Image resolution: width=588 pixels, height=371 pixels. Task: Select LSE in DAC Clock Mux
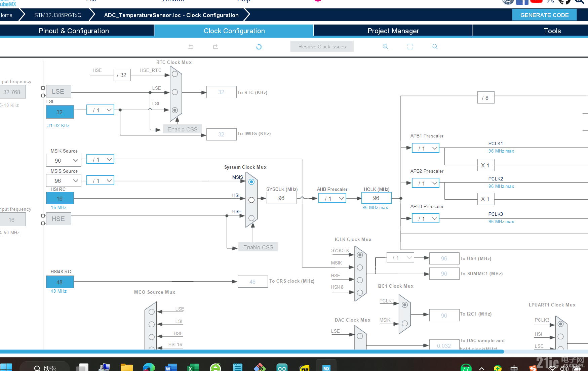(x=360, y=336)
